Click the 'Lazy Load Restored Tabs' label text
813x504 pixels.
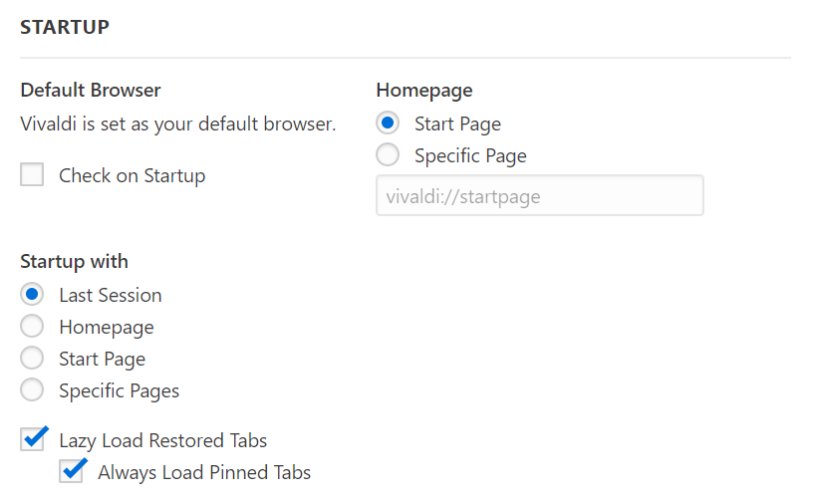tap(162, 440)
